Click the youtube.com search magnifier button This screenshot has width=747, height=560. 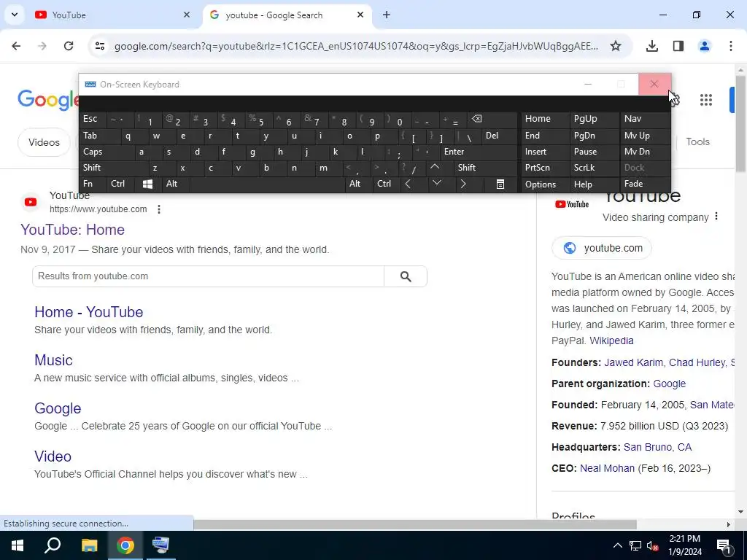coord(406,276)
